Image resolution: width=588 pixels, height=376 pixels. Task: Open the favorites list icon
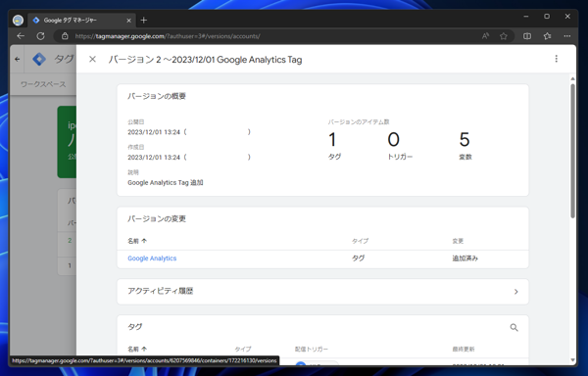point(547,36)
